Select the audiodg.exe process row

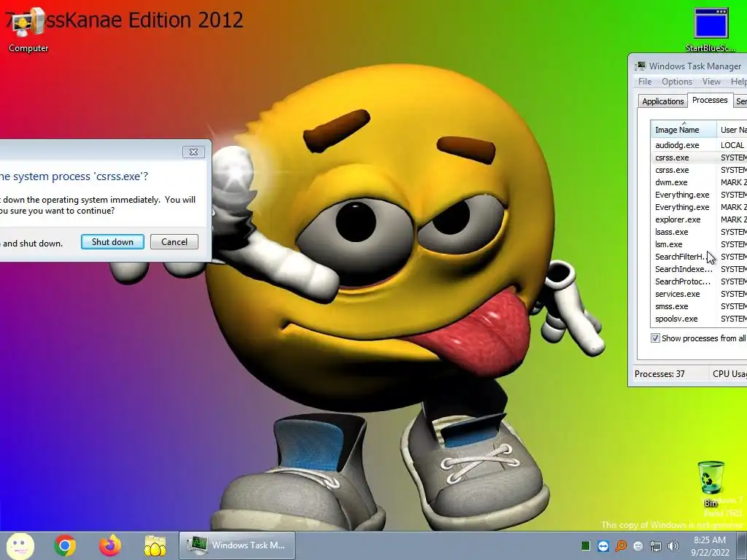click(x=699, y=145)
